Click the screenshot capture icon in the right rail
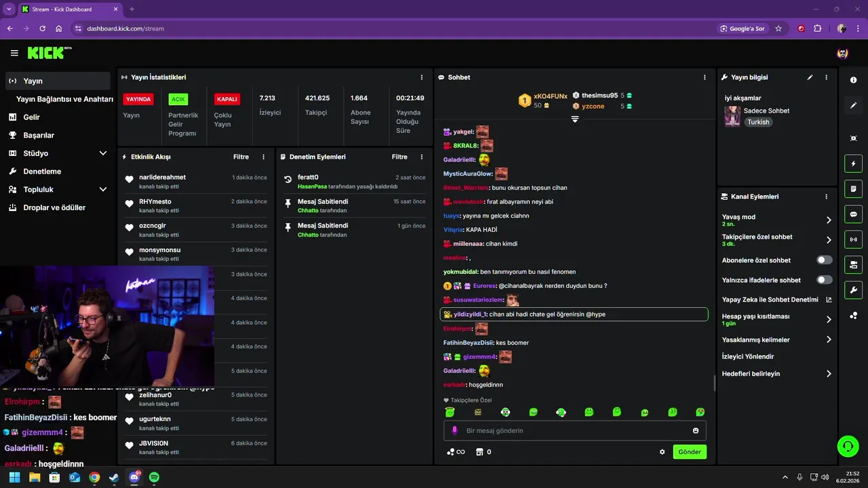 (853, 138)
